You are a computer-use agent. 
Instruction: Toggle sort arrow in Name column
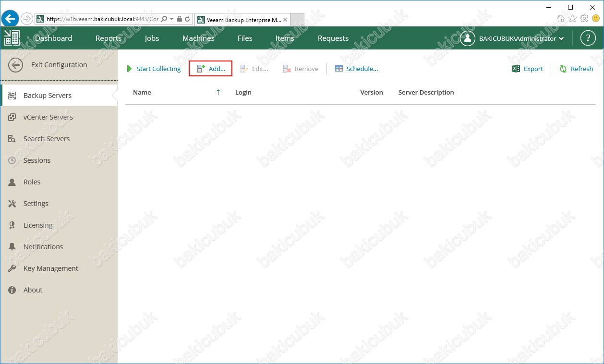218,92
